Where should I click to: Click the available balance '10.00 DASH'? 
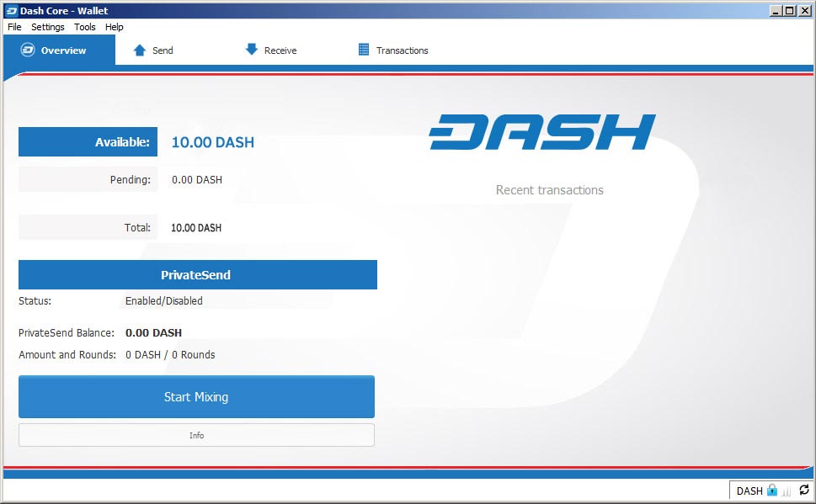(x=213, y=142)
